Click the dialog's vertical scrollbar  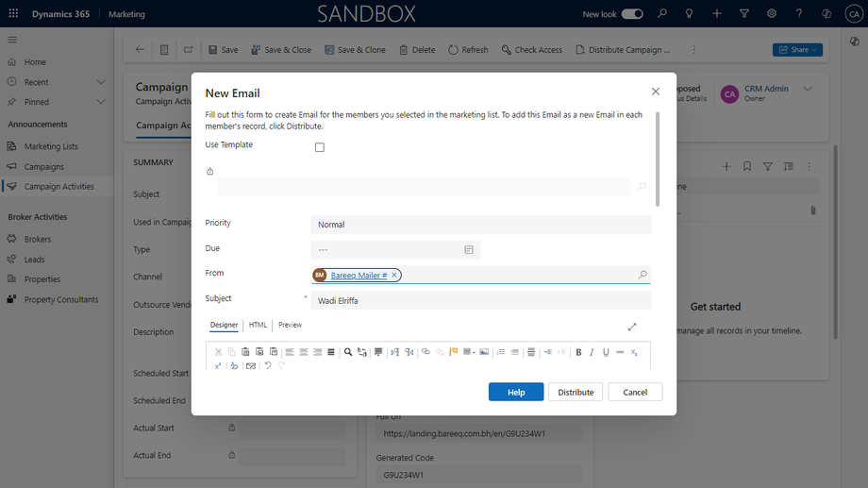[658, 160]
